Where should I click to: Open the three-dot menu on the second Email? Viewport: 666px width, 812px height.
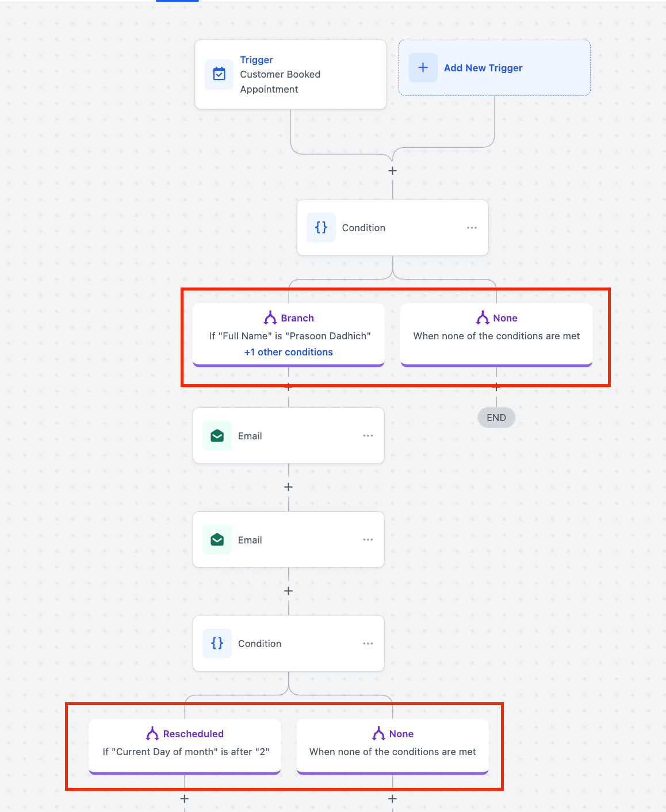coord(368,540)
